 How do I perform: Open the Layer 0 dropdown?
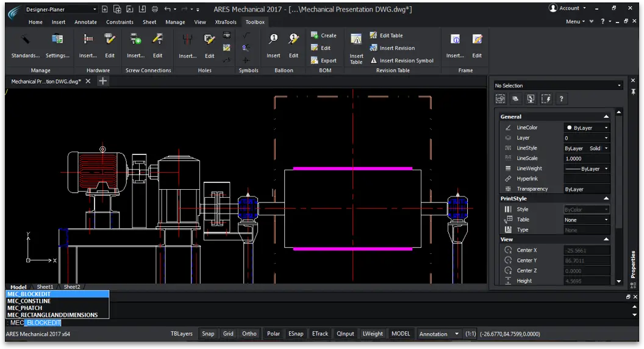tap(587, 138)
